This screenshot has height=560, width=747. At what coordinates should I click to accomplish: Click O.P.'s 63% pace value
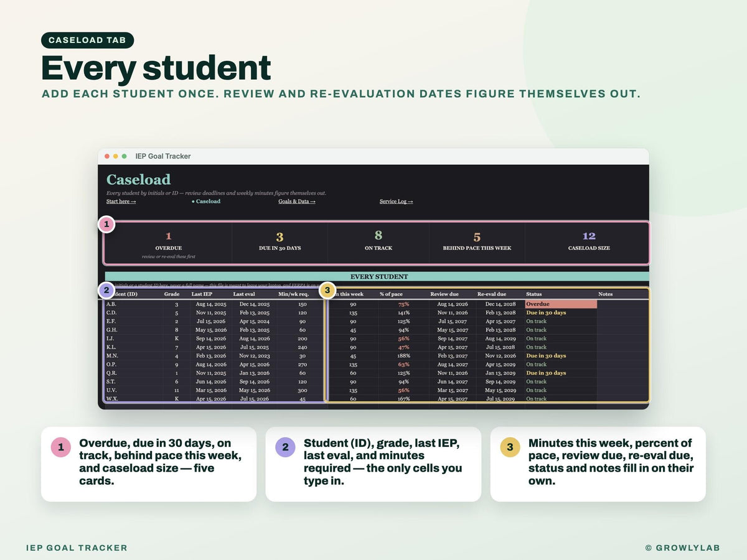(x=403, y=365)
